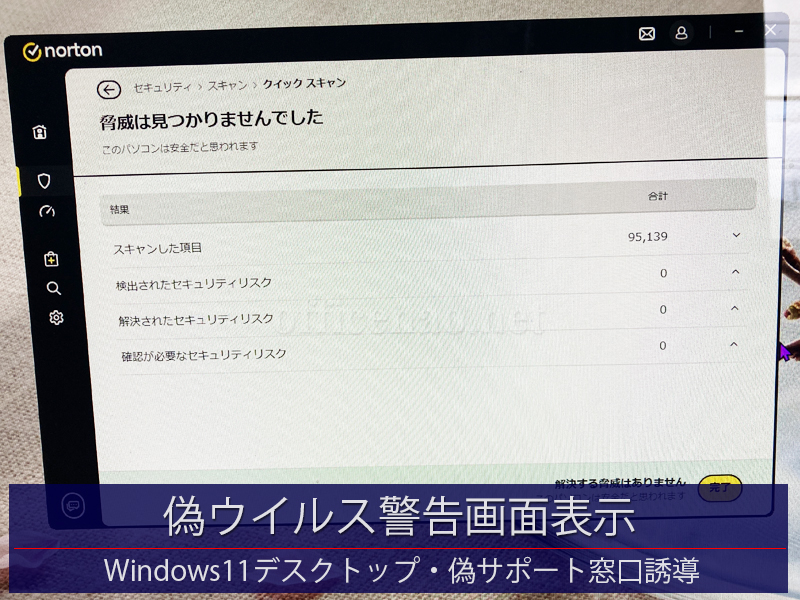
Task: Open the user account profile icon
Action: [681, 33]
